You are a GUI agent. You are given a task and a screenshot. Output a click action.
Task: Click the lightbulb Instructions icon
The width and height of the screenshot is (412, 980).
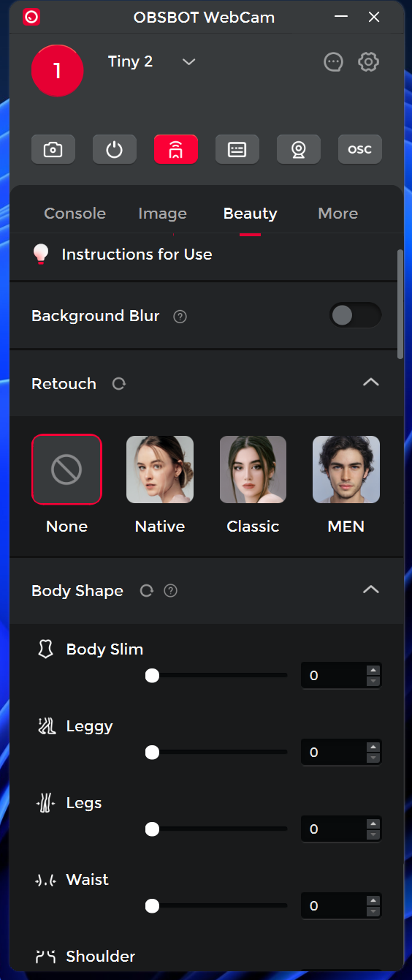pos(41,254)
